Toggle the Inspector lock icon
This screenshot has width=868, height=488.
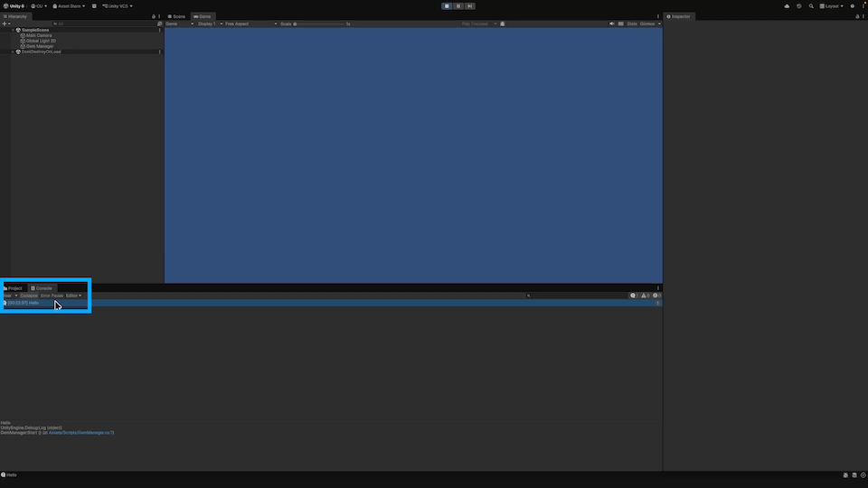(x=857, y=16)
